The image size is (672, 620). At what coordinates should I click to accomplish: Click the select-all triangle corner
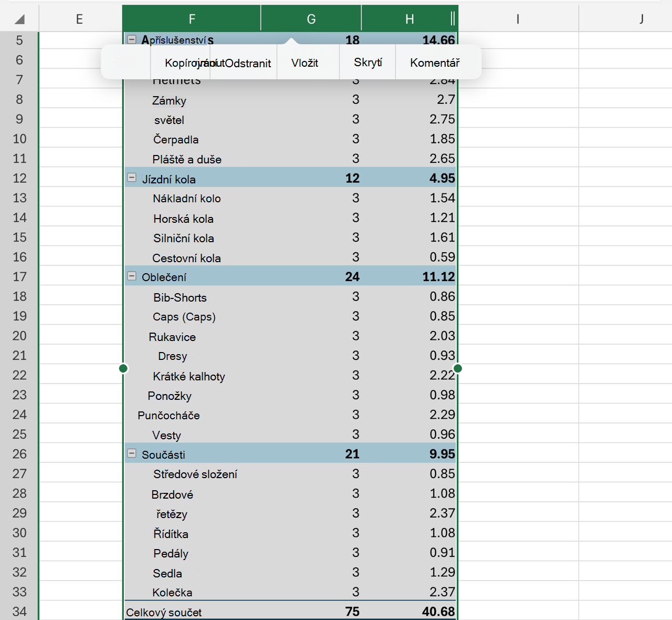coord(19,19)
